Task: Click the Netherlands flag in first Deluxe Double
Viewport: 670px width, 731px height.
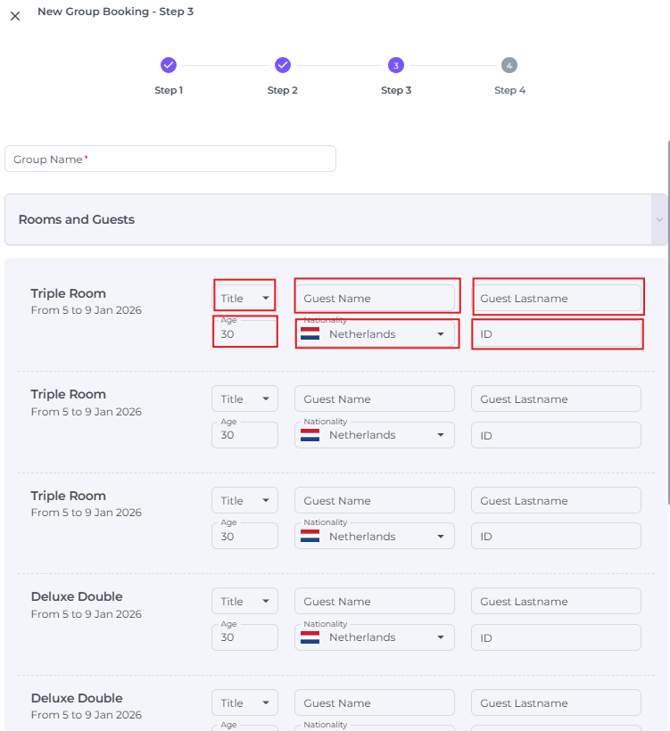Action: [x=310, y=637]
